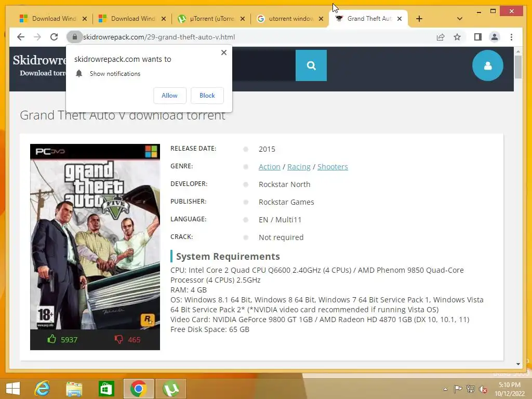
Task: Click the System Requirements heading
Action: pyautogui.click(x=228, y=257)
